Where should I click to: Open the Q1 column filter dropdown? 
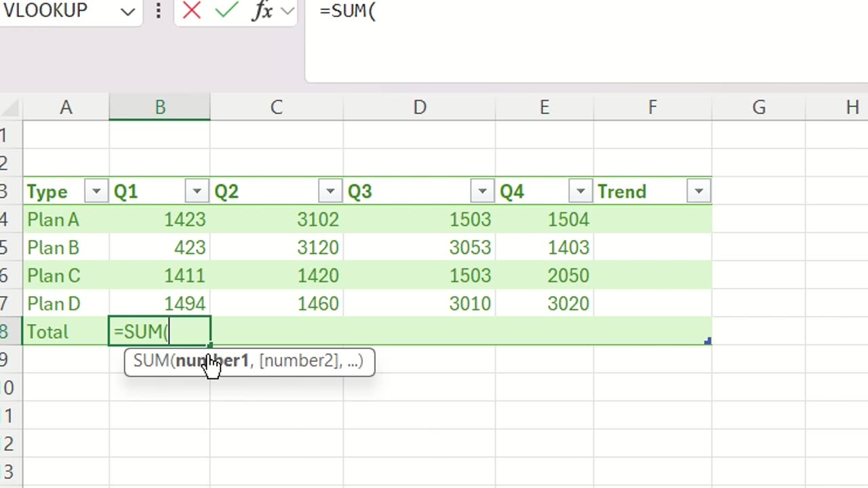tap(197, 192)
